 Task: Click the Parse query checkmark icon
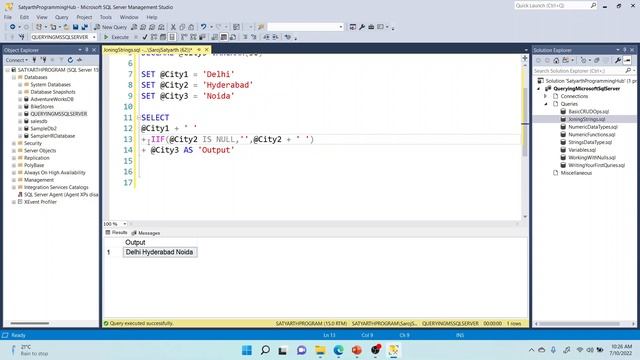(x=144, y=37)
